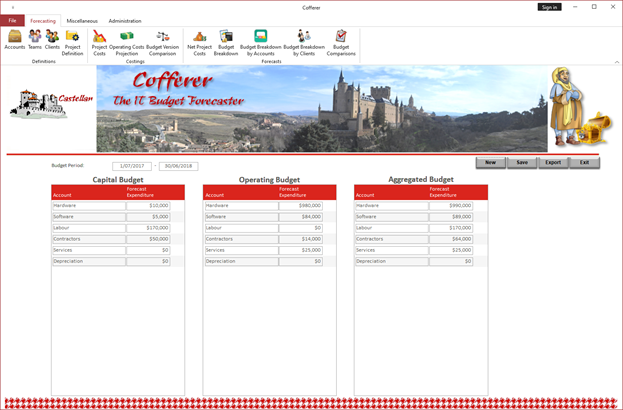This screenshot has width=623, height=410.
Task: Click Operating Budget Forecast Expenditure header
Action: (292, 192)
